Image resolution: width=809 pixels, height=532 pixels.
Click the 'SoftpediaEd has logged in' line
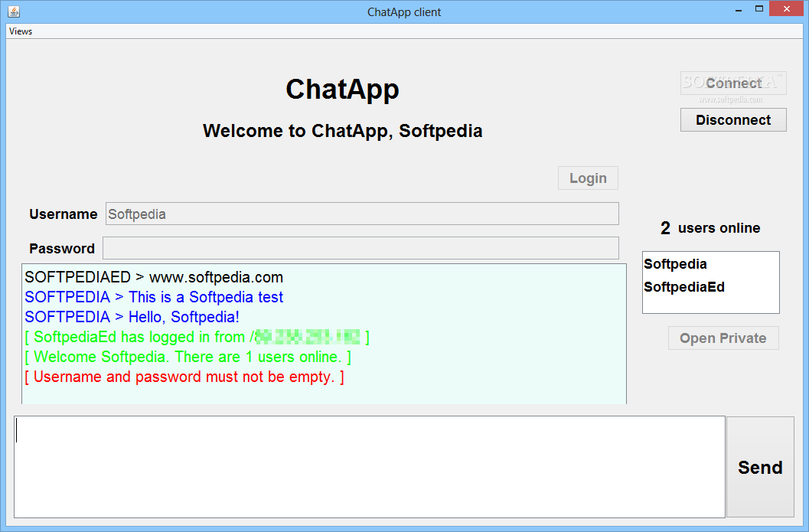pyautogui.click(x=197, y=337)
